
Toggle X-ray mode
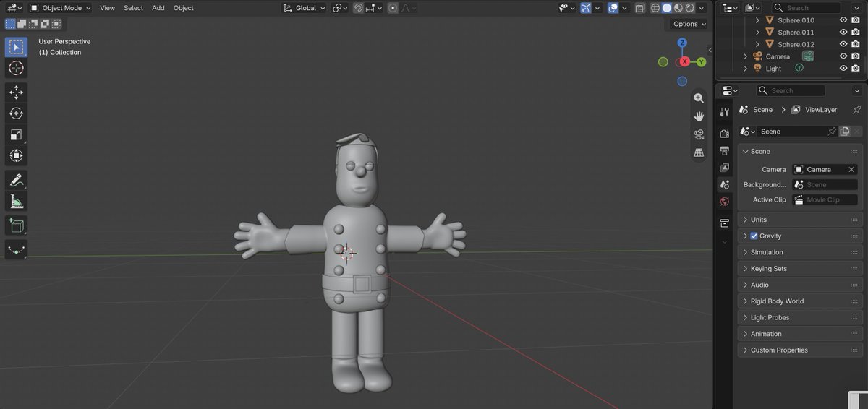click(x=641, y=8)
